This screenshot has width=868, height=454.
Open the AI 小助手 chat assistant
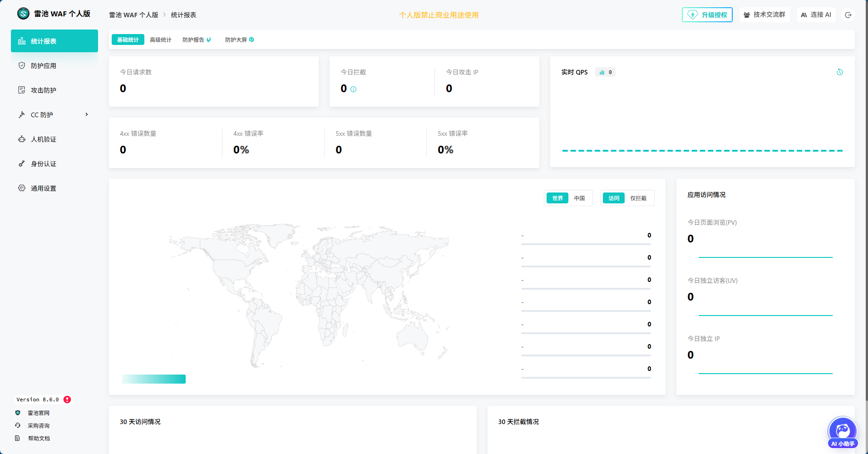843,432
